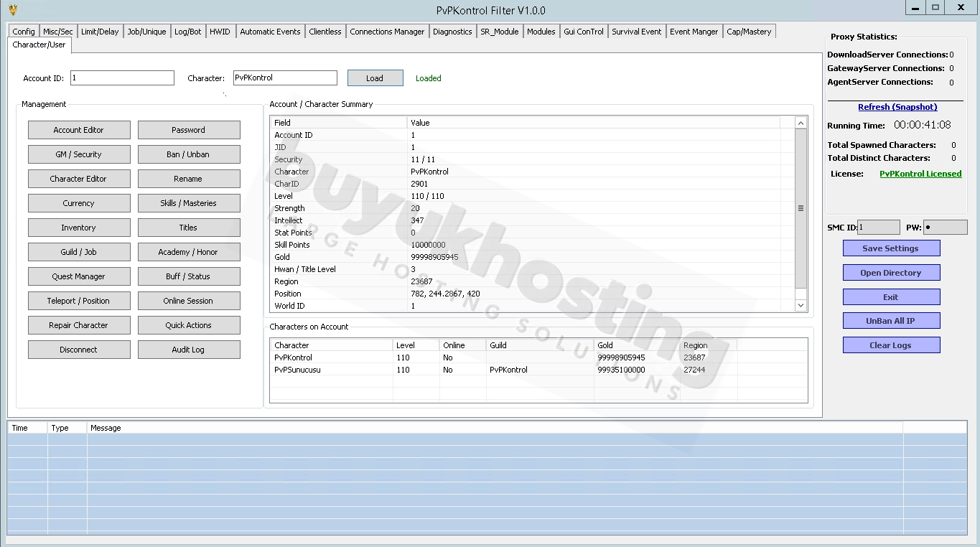The height and width of the screenshot is (547, 980).
Task: Click Refresh (Snapshot) link
Action: [897, 107]
